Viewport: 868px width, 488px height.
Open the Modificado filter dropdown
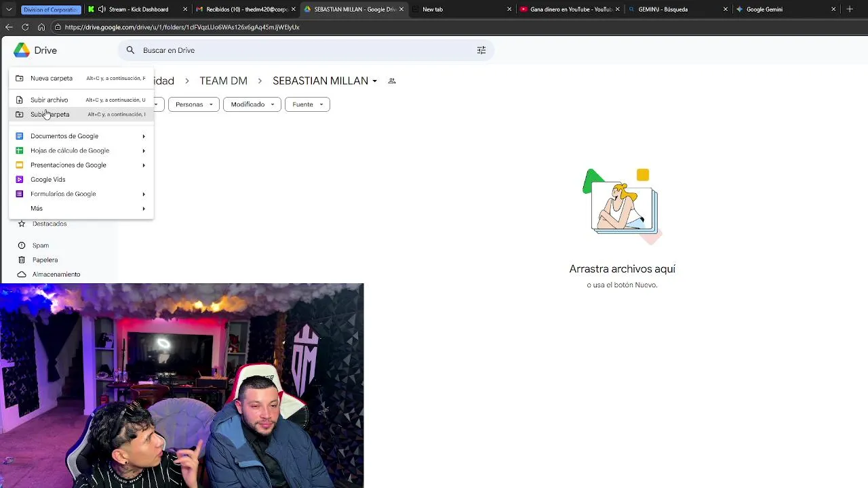click(252, 104)
